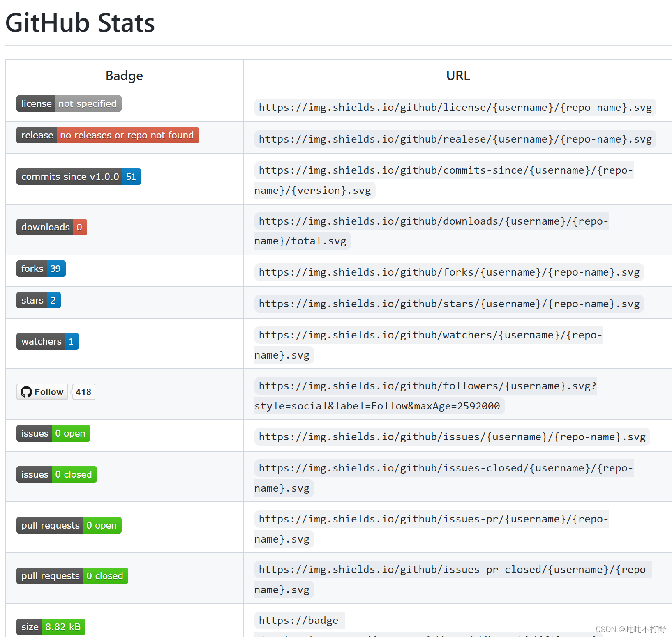Select the github/watchers URL code text
This screenshot has height=637, width=672.
[x=429, y=345]
